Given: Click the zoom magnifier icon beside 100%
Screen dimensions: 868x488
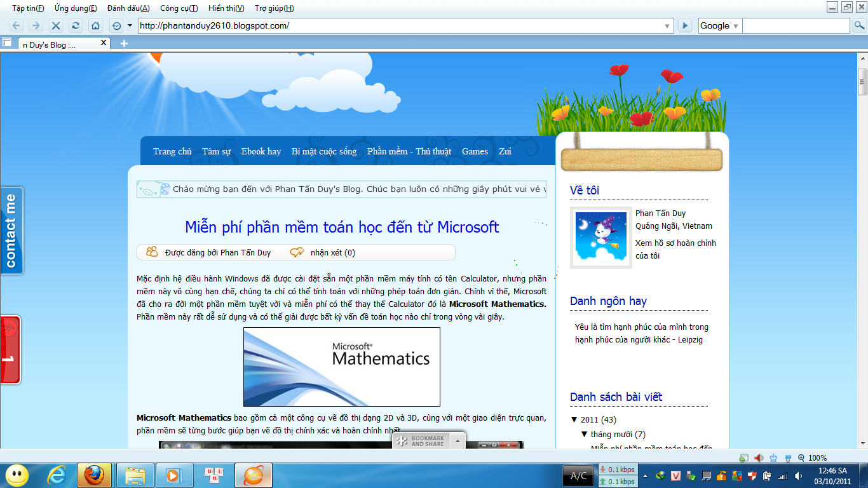Looking at the screenshot, I should pyautogui.click(x=801, y=457).
